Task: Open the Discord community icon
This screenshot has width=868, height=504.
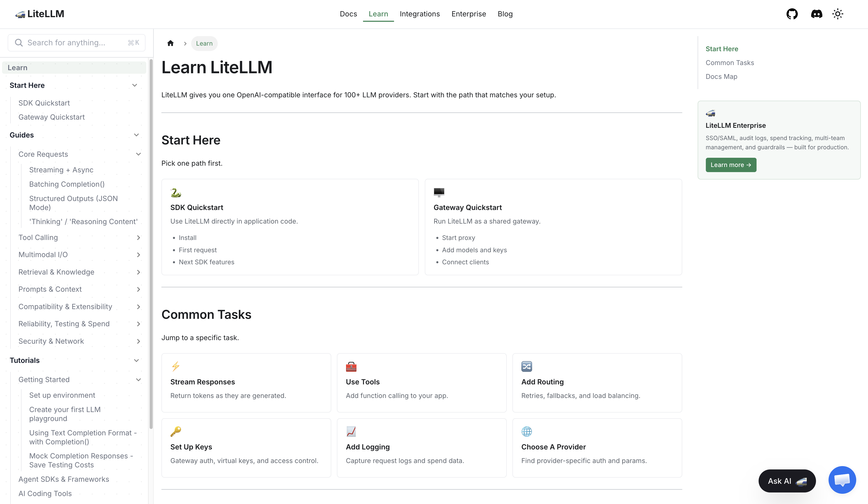Action: pyautogui.click(x=816, y=14)
